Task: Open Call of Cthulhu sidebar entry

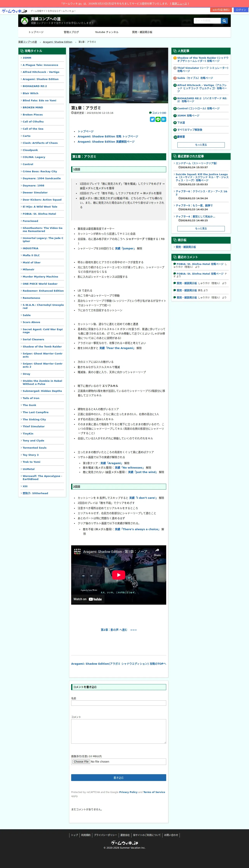Action: click(x=33, y=122)
